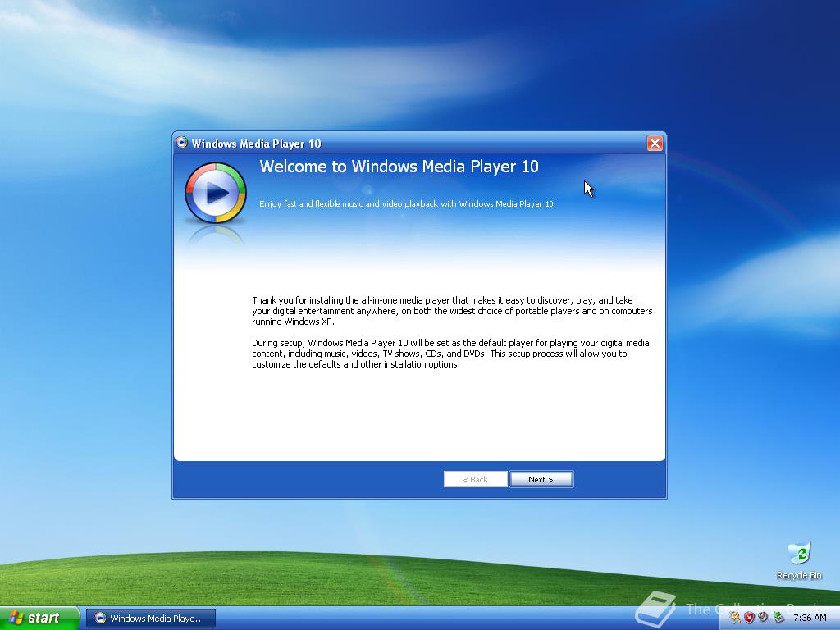Viewport: 840px width, 630px height.
Task: Click the Windows Media Player title bar icon
Action: click(x=181, y=143)
